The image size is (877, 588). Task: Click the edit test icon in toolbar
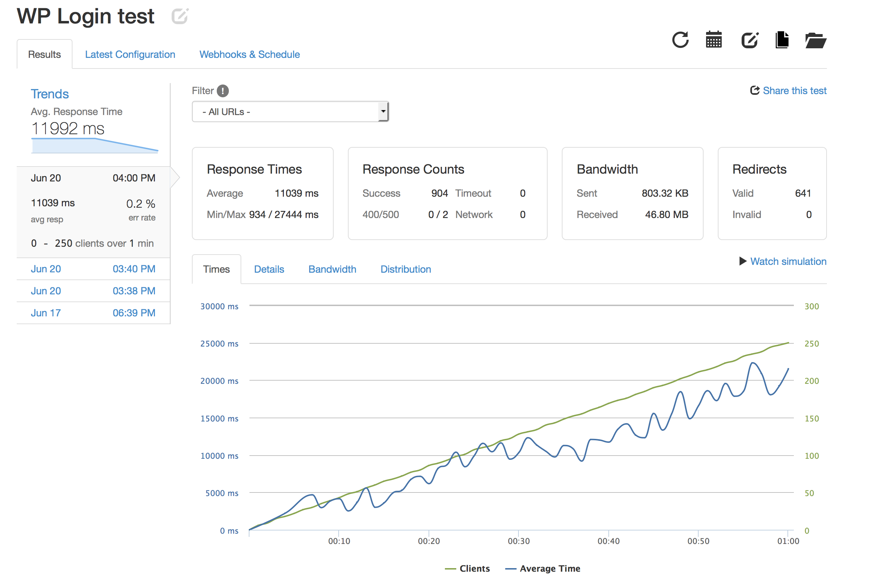point(750,40)
